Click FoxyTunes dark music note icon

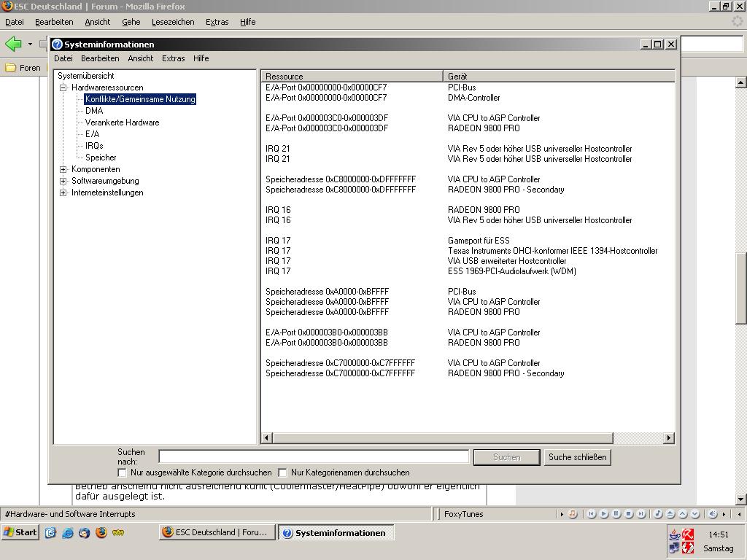[658, 514]
